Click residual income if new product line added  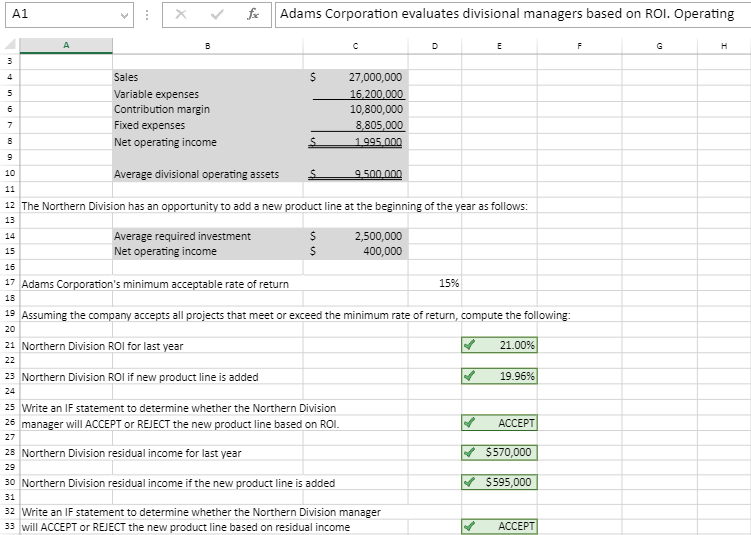click(x=178, y=483)
